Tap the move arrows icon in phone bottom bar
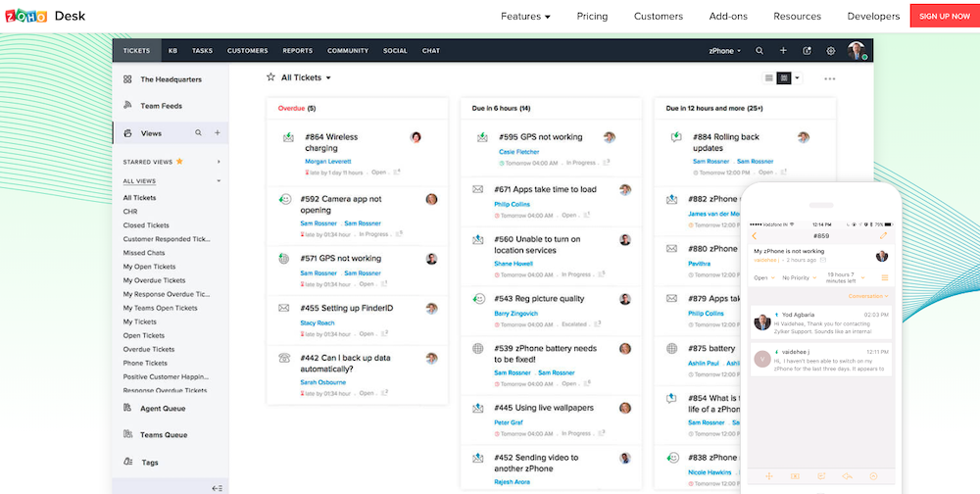This screenshot has width=980, height=494. pyautogui.click(x=768, y=475)
